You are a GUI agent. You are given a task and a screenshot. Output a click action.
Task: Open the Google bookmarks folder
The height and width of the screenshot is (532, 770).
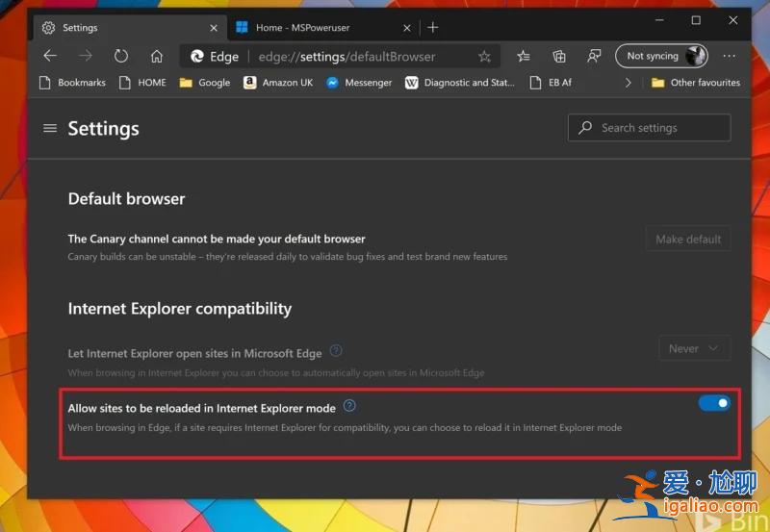pyautogui.click(x=205, y=83)
